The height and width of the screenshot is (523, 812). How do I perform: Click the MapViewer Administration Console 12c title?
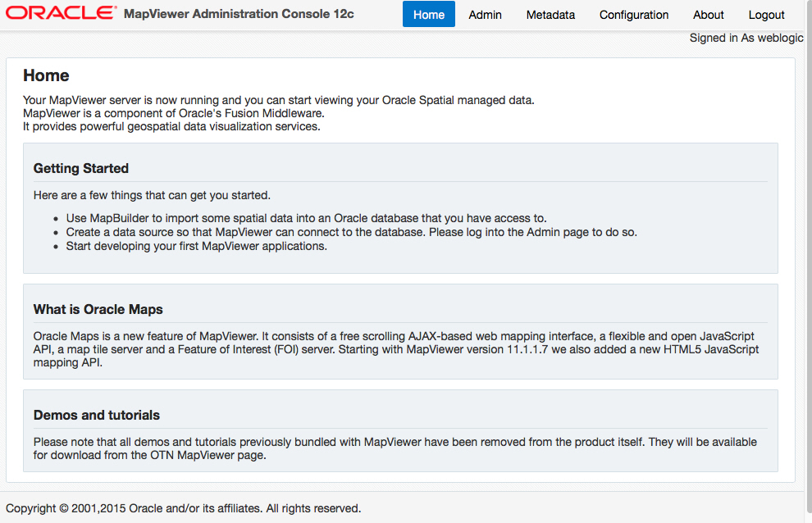[x=239, y=14]
